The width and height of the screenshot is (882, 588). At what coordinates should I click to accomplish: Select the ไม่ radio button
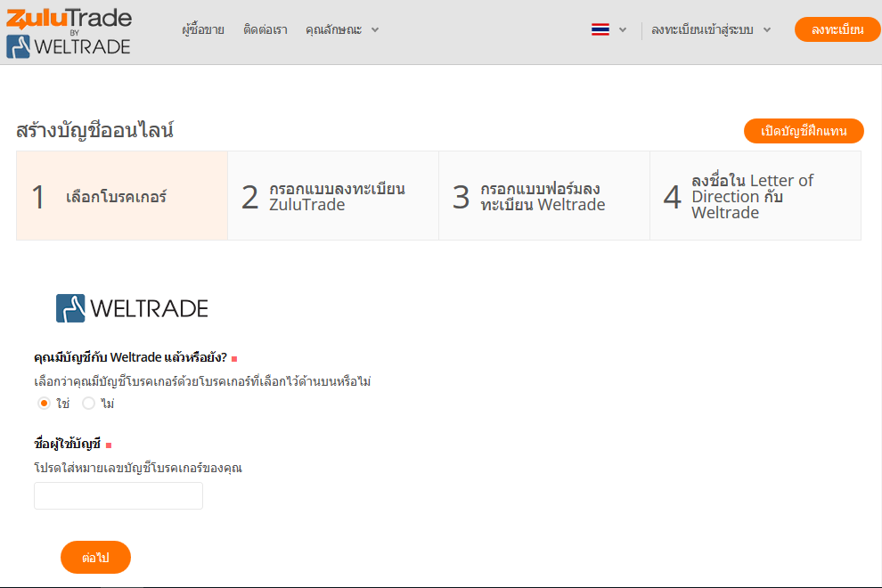pyautogui.click(x=88, y=404)
